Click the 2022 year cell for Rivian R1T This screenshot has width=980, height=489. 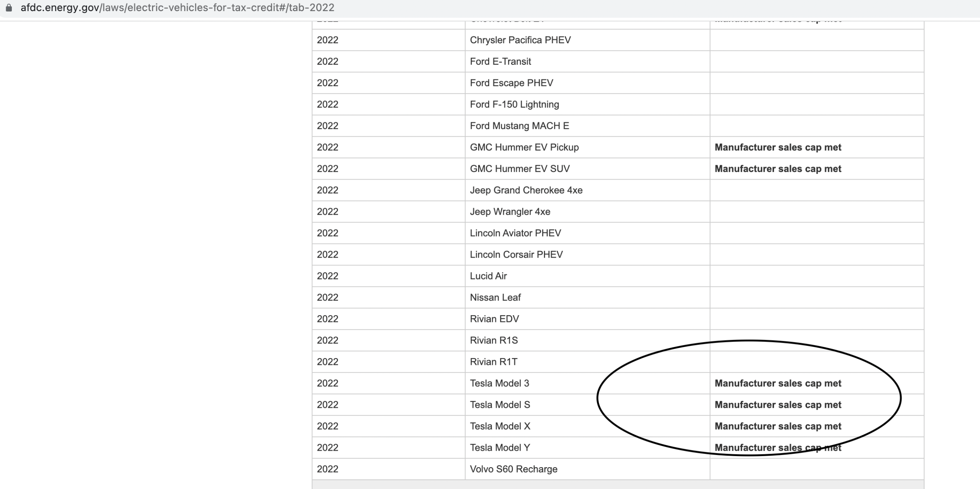point(389,361)
